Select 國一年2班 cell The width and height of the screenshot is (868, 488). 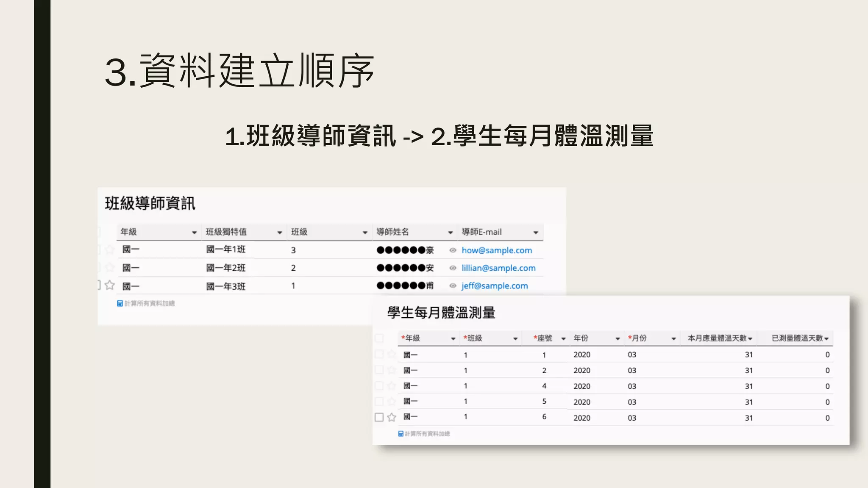pos(226,268)
